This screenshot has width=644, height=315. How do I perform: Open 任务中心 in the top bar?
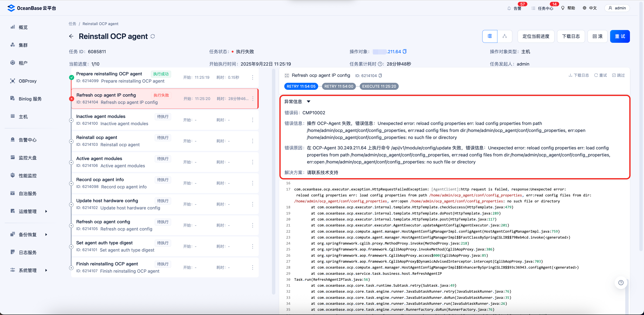point(543,8)
